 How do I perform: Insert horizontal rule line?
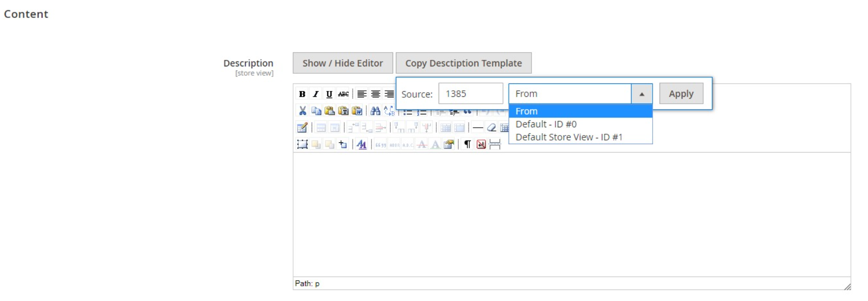pos(478,128)
